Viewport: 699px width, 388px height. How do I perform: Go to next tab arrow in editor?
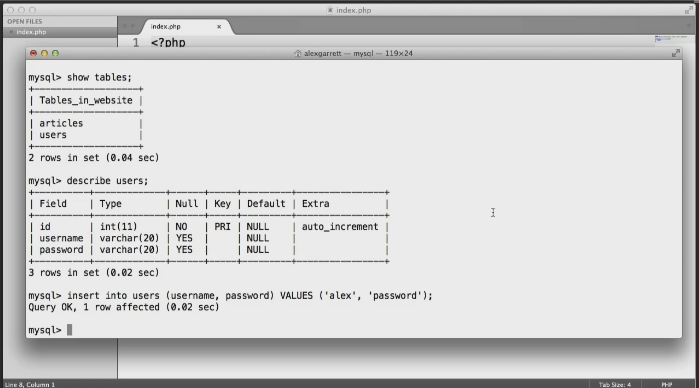pos(132,26)
